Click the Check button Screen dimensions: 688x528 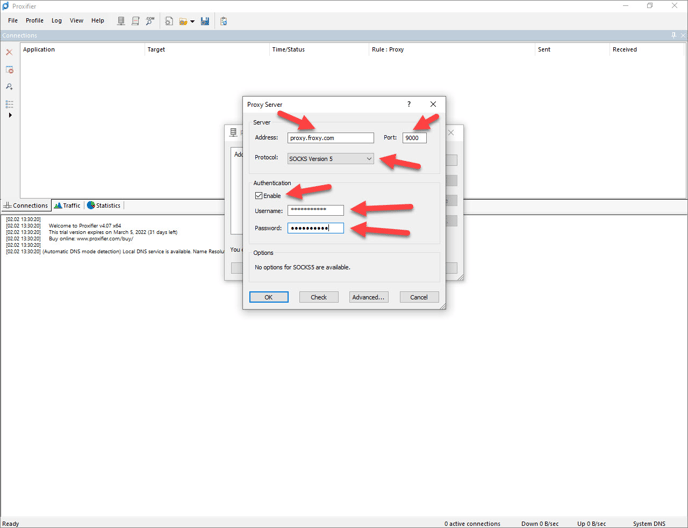point(319,297)
